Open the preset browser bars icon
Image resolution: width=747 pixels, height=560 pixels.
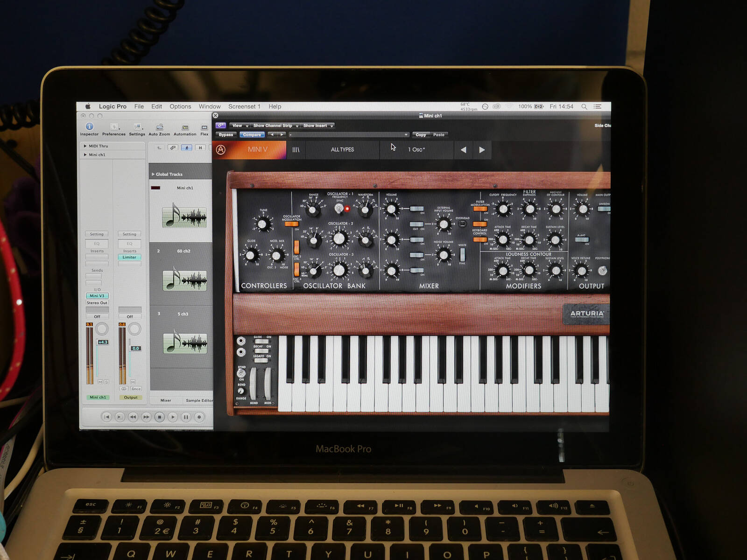296,149
